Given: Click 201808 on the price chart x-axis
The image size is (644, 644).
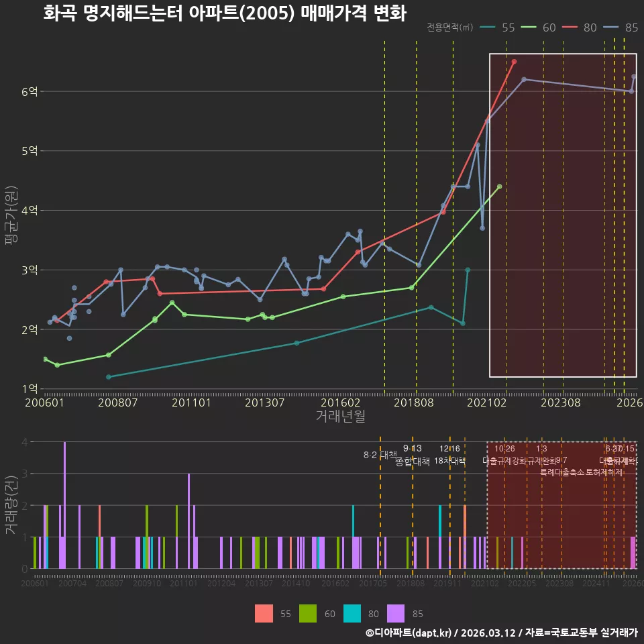Looking at the screenshot, I should pos(414,402).
